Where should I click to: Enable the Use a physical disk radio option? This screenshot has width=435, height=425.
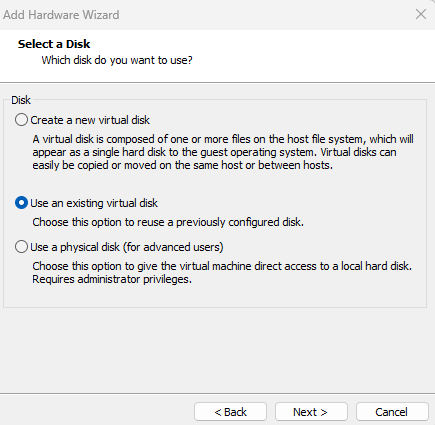coord(21,247)
